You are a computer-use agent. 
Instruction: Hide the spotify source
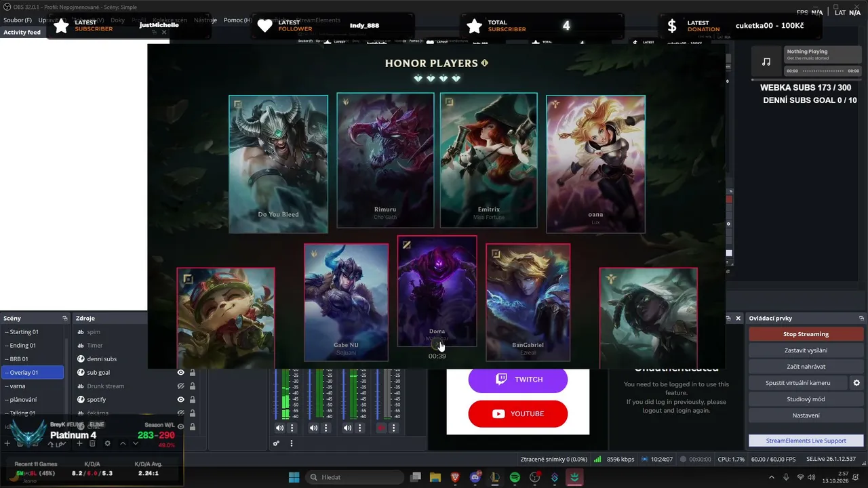181,399
